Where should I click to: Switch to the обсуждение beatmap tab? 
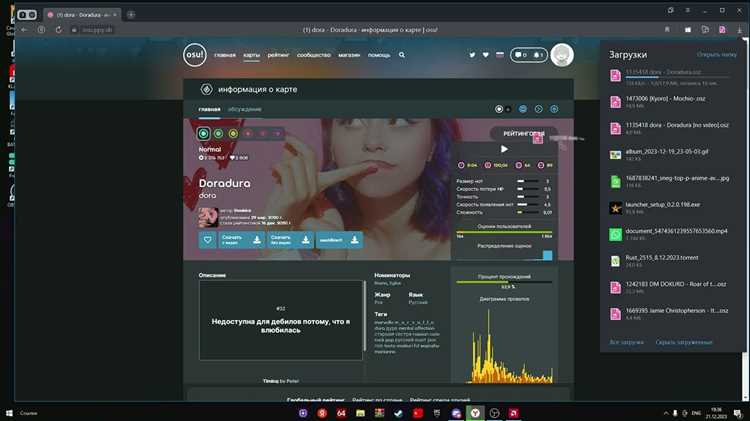point(244,109)
